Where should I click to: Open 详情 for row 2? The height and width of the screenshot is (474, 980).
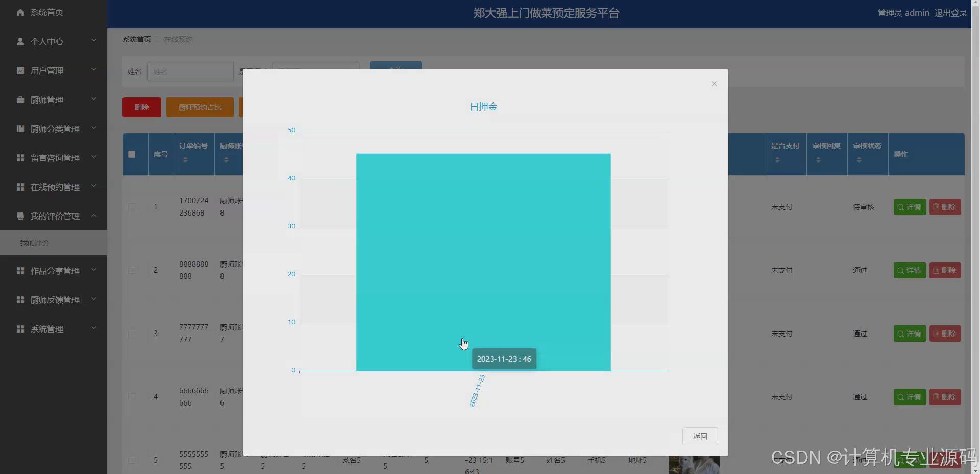(910, 270)
